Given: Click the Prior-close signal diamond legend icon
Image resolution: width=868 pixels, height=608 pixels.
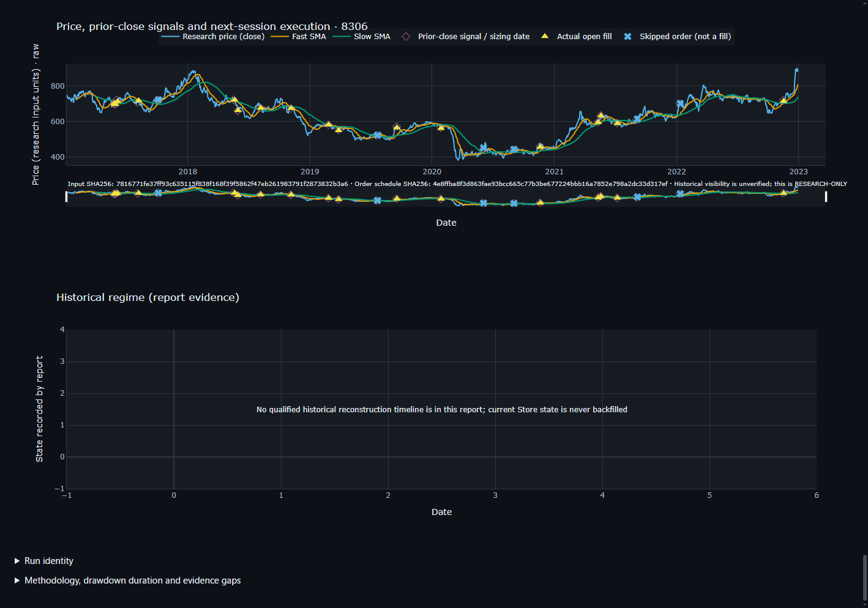Looking at the screenshot, I should coord(406,37).
